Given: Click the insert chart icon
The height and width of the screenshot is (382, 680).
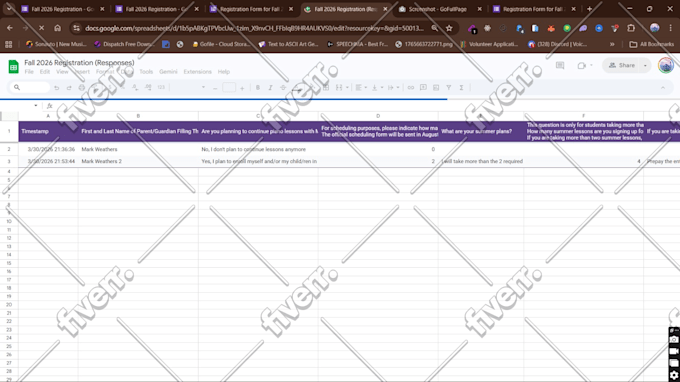Looking at the screenshot, I should 436,88.
